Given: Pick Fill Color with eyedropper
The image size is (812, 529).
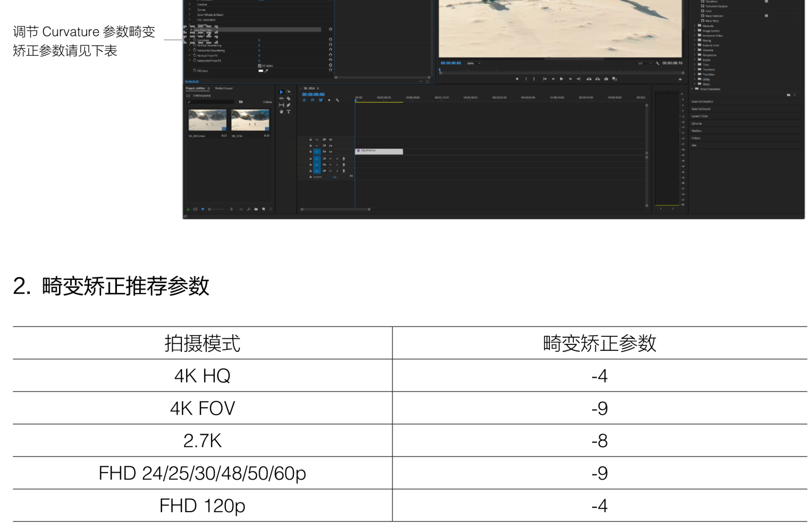Looking at the screenshot, I should [266, 71].
